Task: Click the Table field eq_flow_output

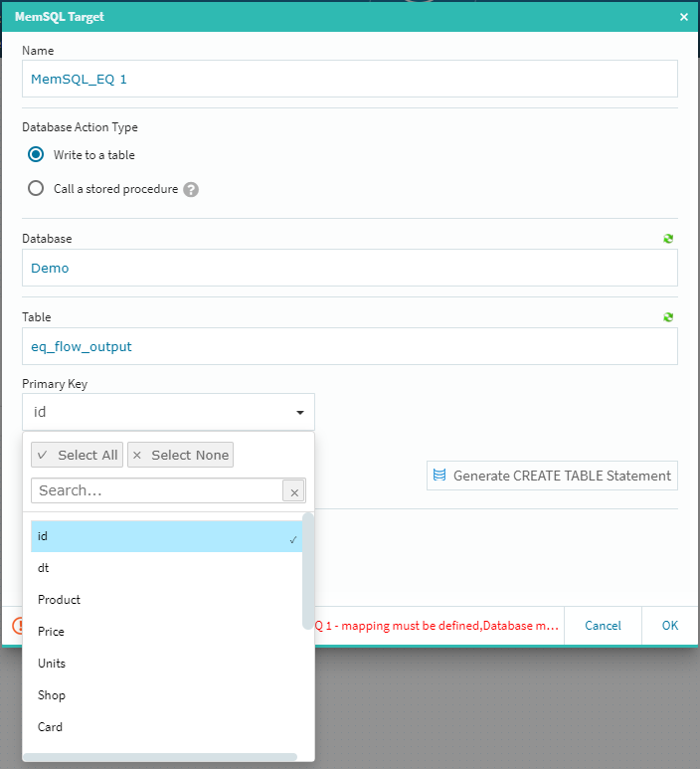Action: 350,346
